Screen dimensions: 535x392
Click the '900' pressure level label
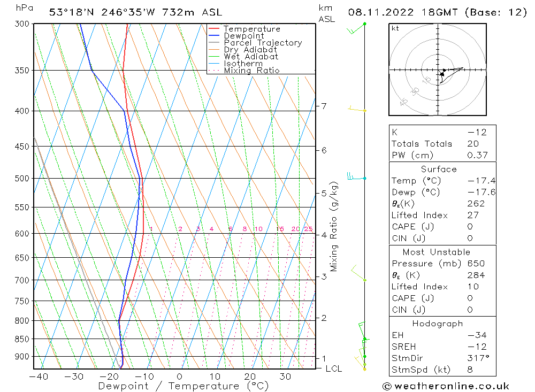pos(22,357)
